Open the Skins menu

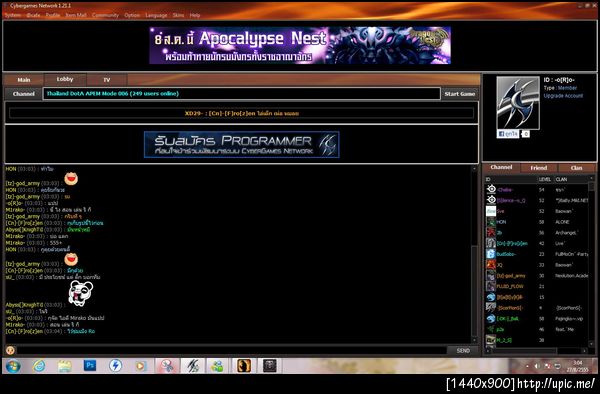[x=178, y=15]
